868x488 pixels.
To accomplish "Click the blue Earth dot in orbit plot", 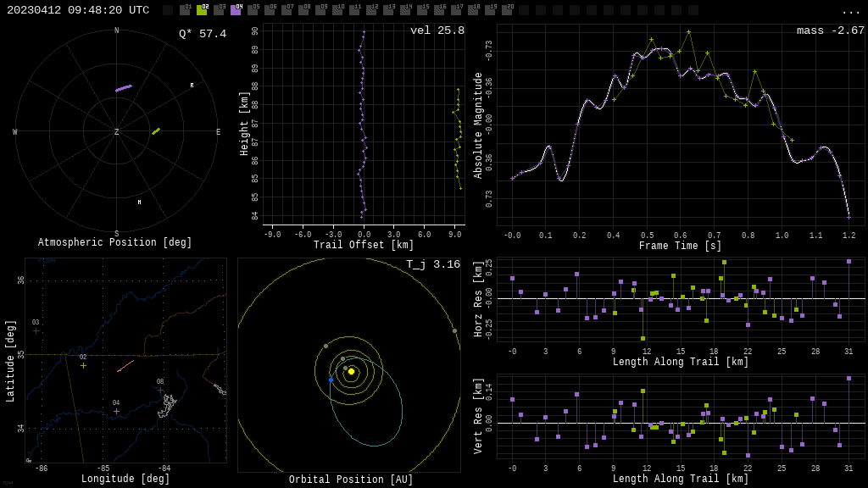I will 331,380.
